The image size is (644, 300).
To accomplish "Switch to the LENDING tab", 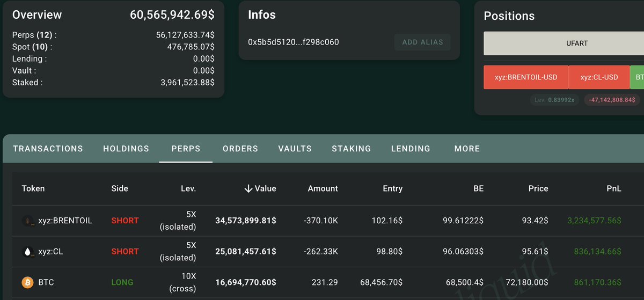I will tap(411, 149).
